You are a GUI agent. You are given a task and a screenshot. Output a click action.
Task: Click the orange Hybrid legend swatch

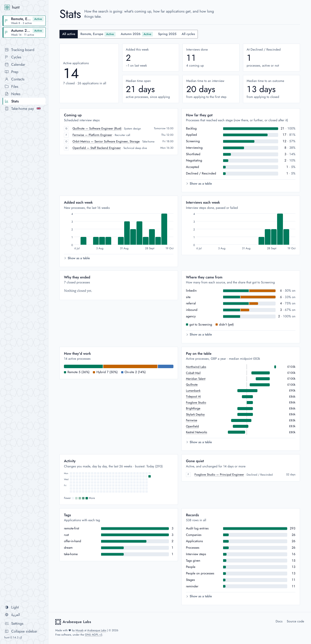(94, 372)
